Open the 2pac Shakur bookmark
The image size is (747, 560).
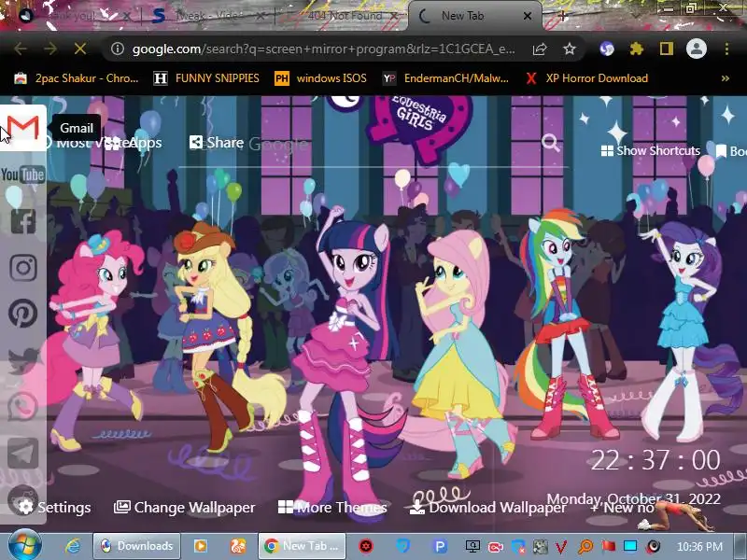click(76, 78)
